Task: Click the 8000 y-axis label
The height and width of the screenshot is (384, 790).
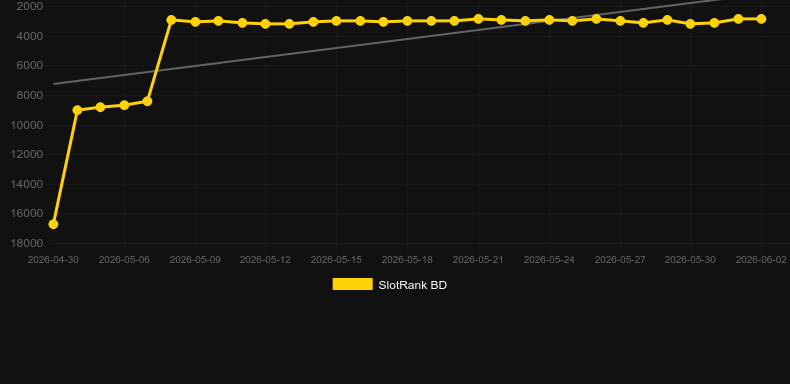Action: click(30, 95)
